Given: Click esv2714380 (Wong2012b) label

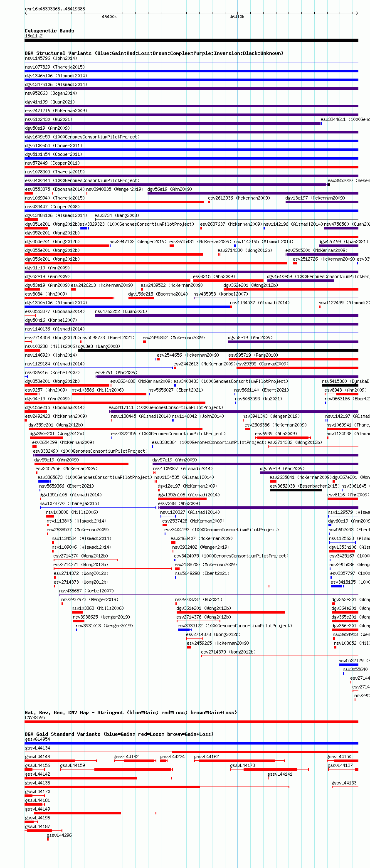Looking at the screenshot, I should (x=245, y=250).
